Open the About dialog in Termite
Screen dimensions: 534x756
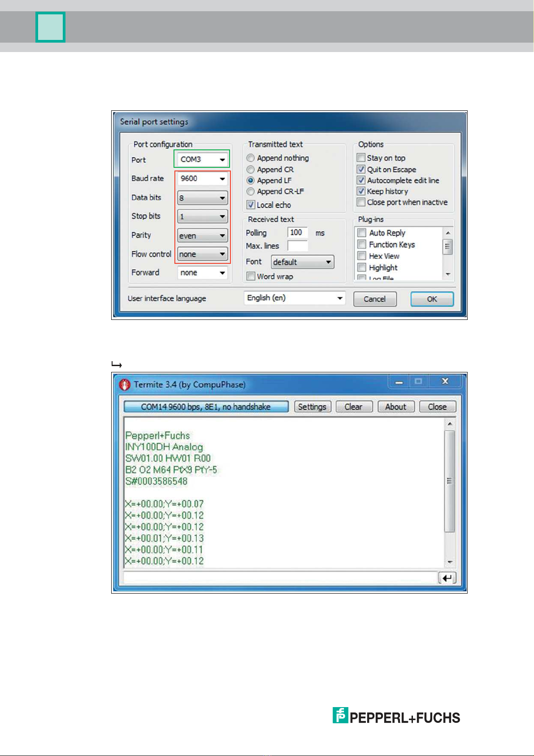[x=396, y=407]
